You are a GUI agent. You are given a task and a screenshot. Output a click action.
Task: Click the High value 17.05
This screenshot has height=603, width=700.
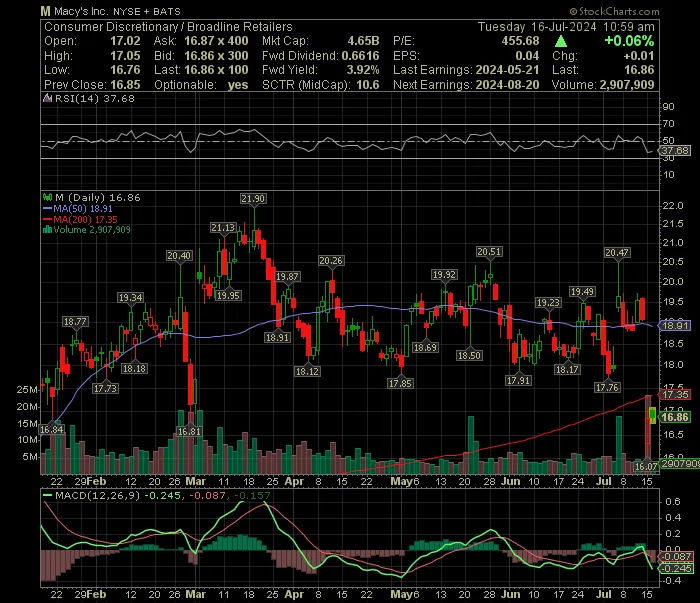pyautogui.click(x=125, y=56)
